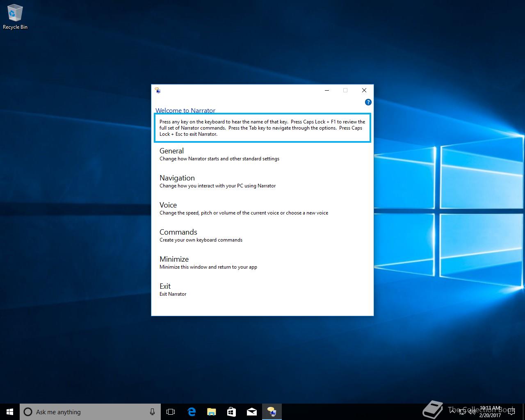The height and width of the screenshot is (420, 525).
Task: Open Task View from the taskbar
Action: [171, 412]
